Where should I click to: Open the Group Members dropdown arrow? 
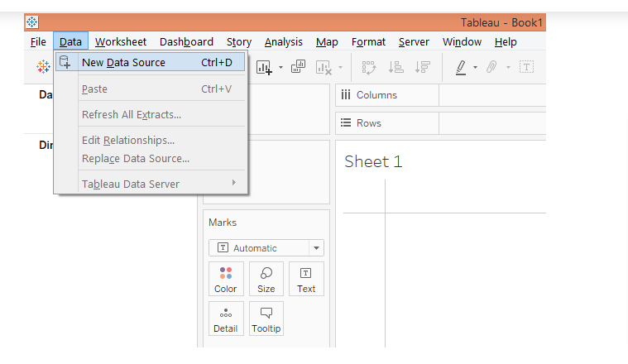508,67
